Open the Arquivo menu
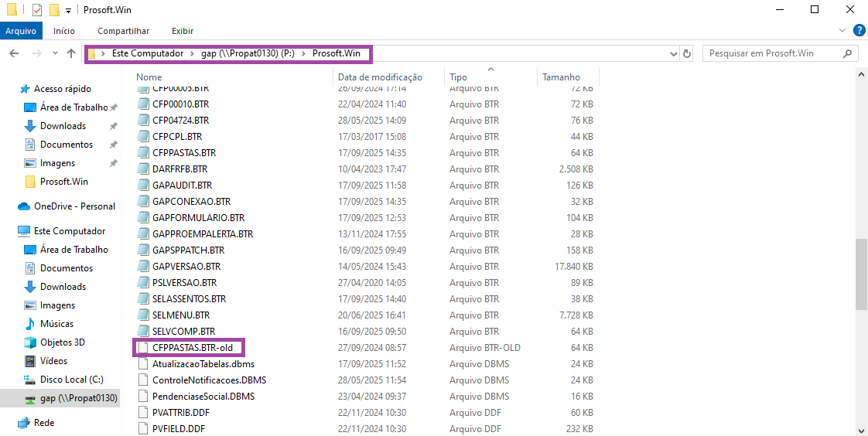 tap(21, 31)
